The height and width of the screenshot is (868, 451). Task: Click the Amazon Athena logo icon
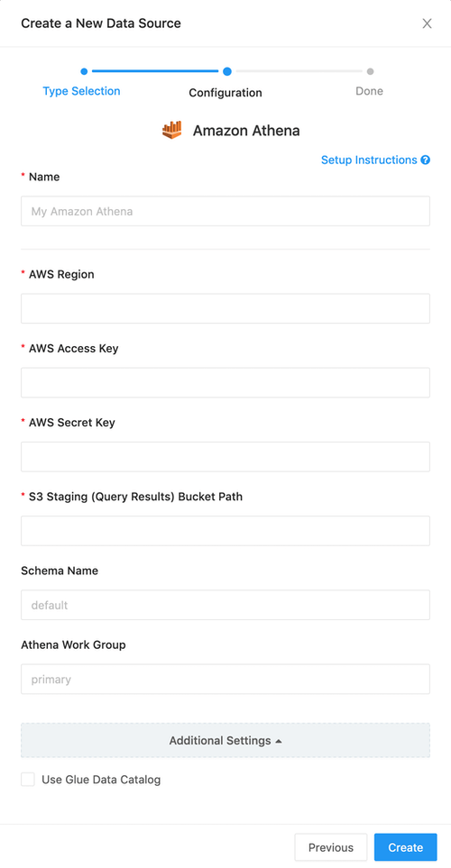[171, 130]
